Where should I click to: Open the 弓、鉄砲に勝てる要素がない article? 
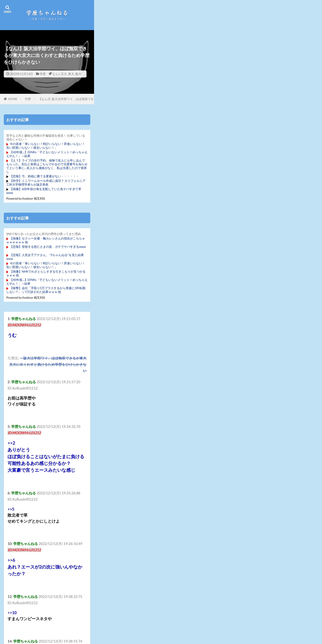tap(44, 176)
